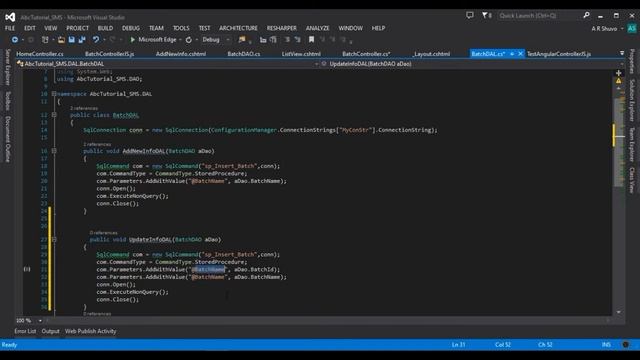Click the Navigate Backward toolbar arrow
640x360 pixels.
pyautogui.click(x=15, y=40)
